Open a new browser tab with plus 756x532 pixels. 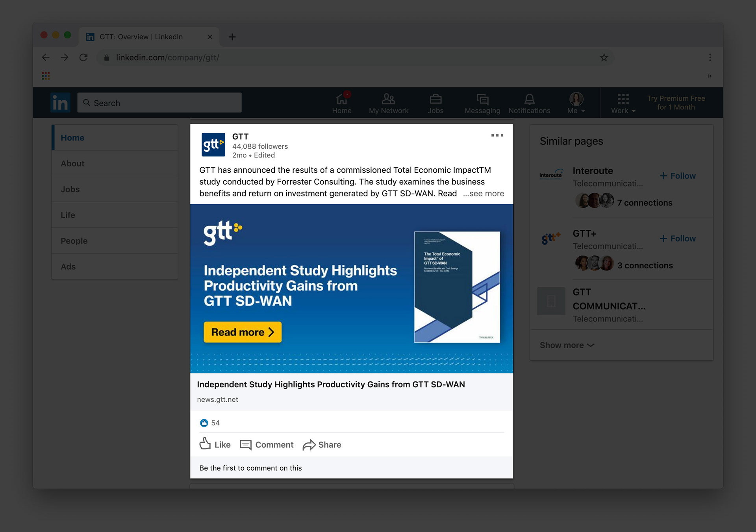232,37
